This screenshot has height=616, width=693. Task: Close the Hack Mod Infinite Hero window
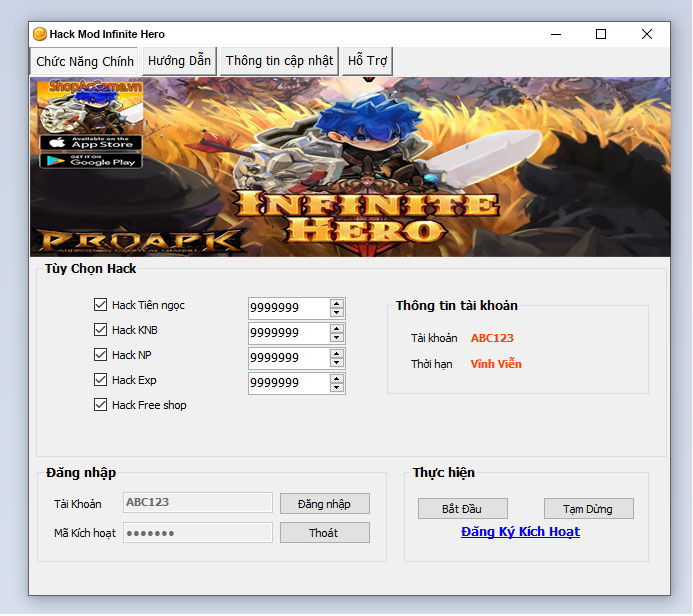(x=647, y=34)
